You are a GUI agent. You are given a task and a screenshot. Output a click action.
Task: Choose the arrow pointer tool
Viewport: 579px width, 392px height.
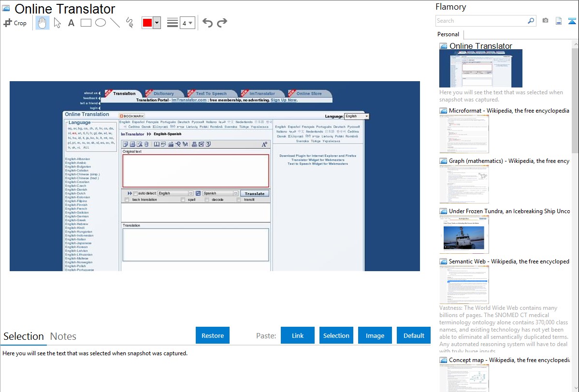tap(57, 23)
